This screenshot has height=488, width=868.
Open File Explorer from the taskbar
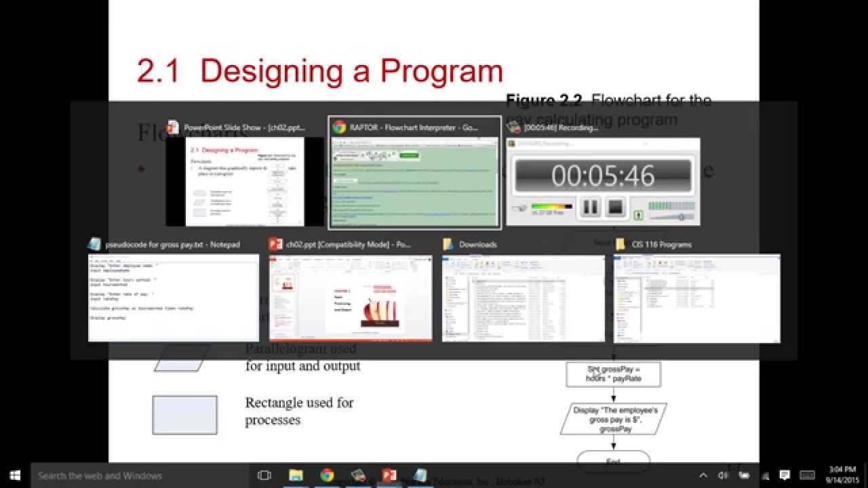[296, 475]
